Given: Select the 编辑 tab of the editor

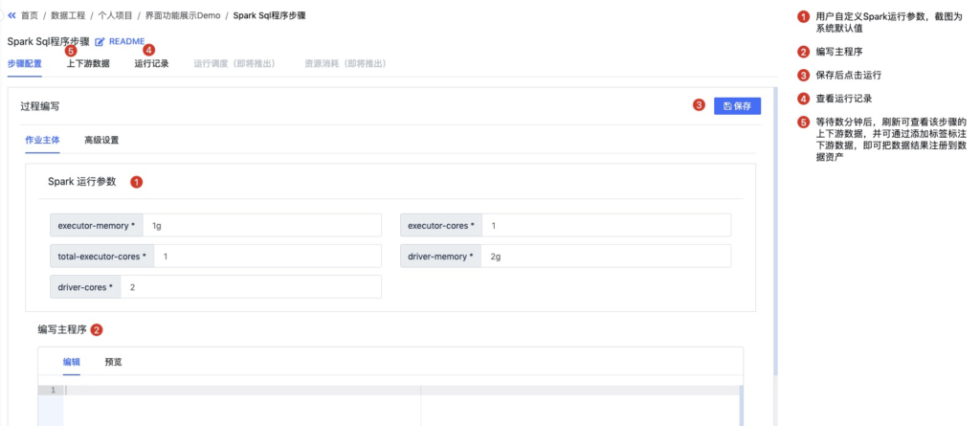Looking at the screenshot, I should pos(72,362).
